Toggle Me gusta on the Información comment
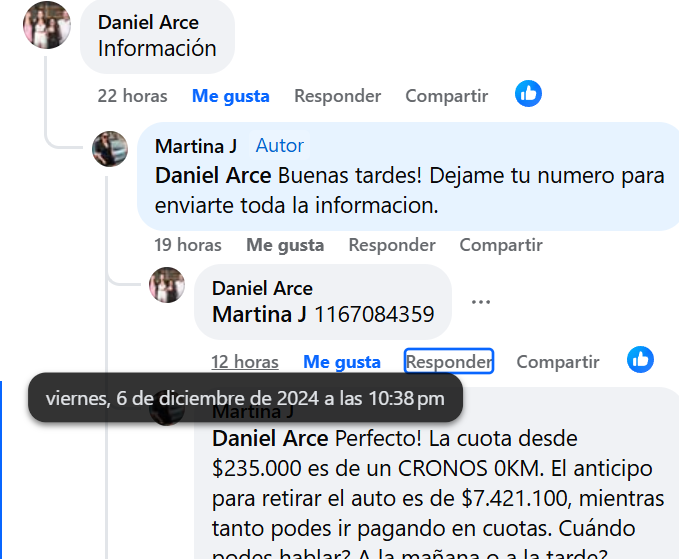 coord(230,96)
